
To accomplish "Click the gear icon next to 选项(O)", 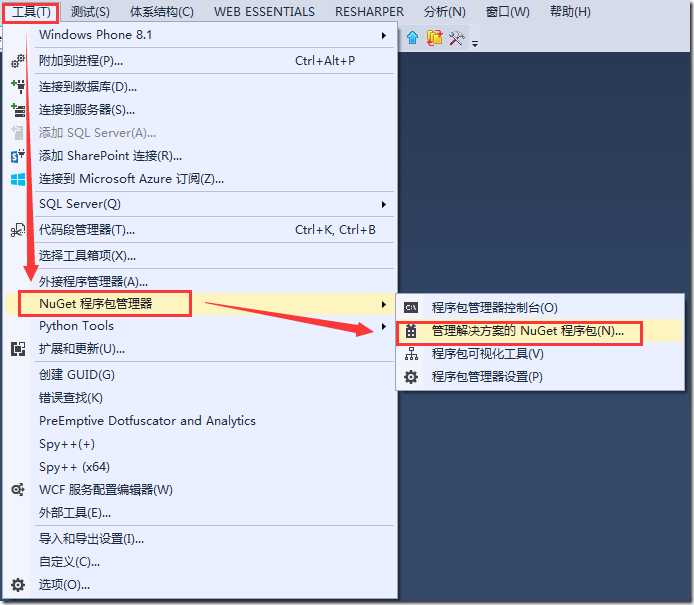I will [x=18, y=585].
